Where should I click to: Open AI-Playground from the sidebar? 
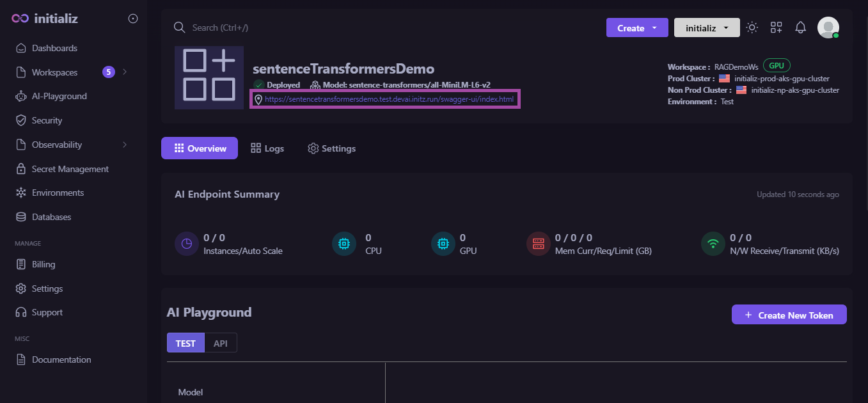(59, 96)
